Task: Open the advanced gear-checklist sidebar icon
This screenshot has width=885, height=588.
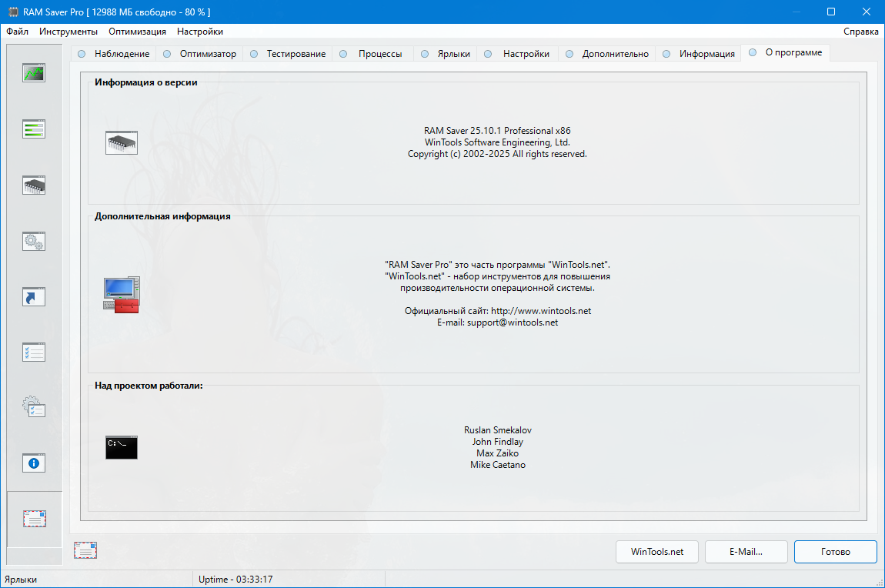Action: click(x=34, y=407)
